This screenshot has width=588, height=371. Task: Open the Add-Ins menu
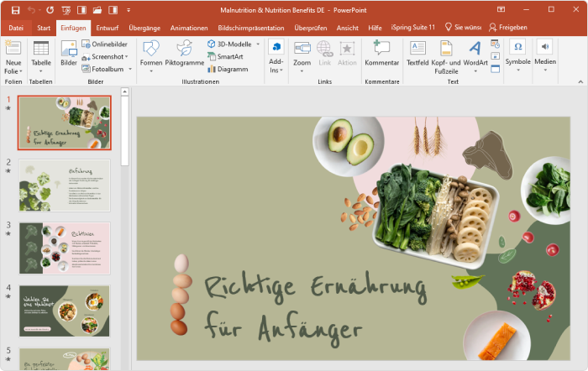pos(276,57)
